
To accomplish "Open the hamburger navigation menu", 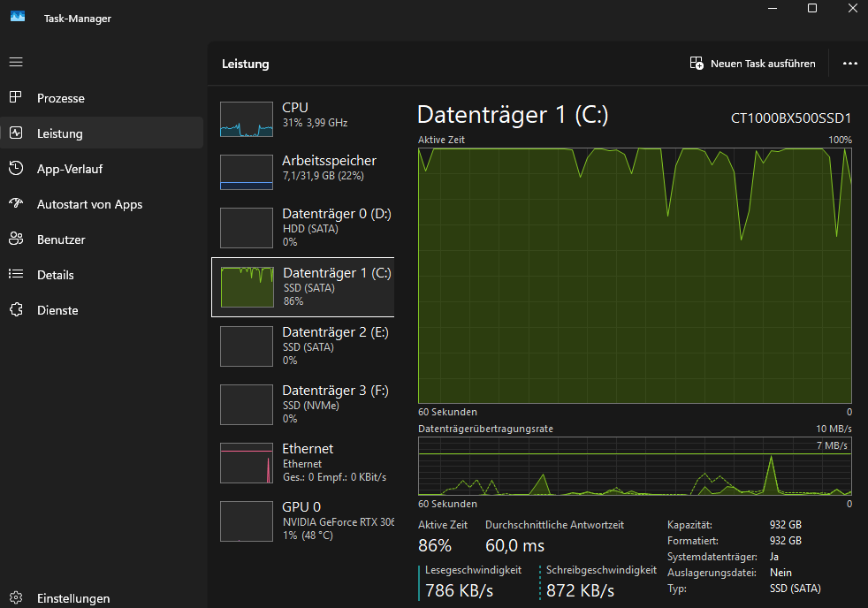I will [x=16, y=62].
